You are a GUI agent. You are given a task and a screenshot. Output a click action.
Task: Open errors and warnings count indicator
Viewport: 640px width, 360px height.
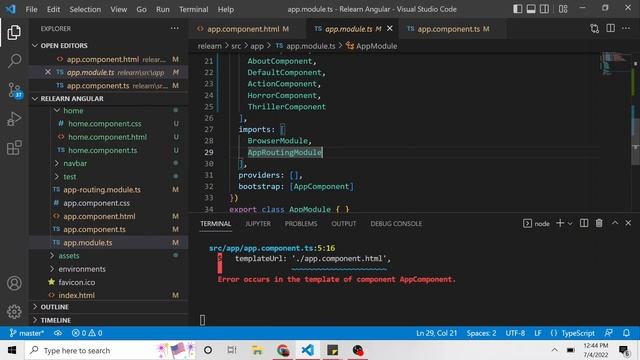pos(87,333)
